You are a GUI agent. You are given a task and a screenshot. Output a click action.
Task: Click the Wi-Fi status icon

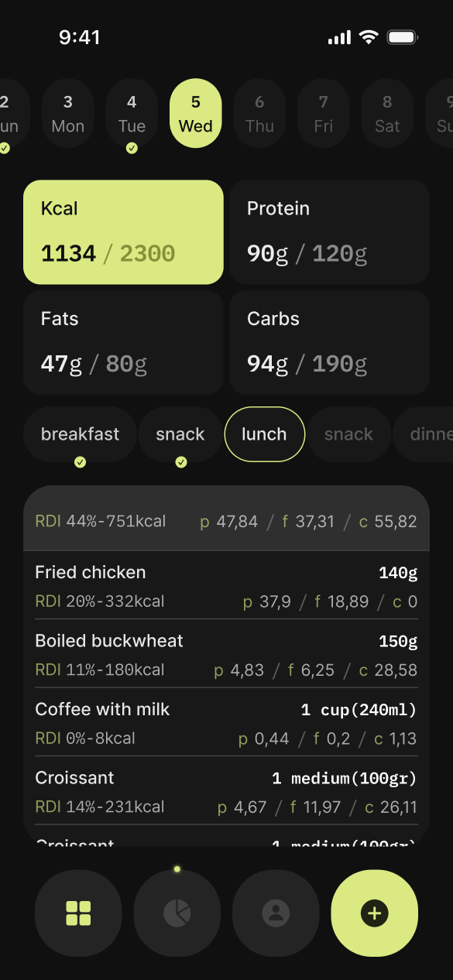[369, 37]
